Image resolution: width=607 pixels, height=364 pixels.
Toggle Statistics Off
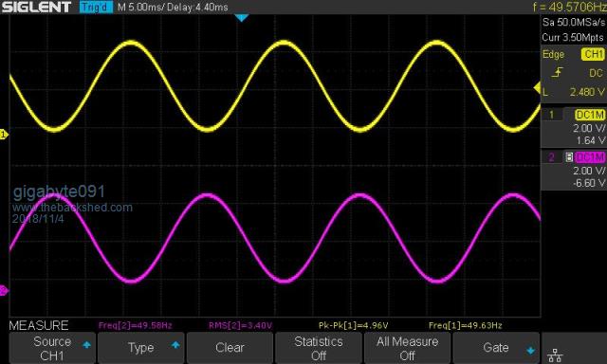point(319,348)
